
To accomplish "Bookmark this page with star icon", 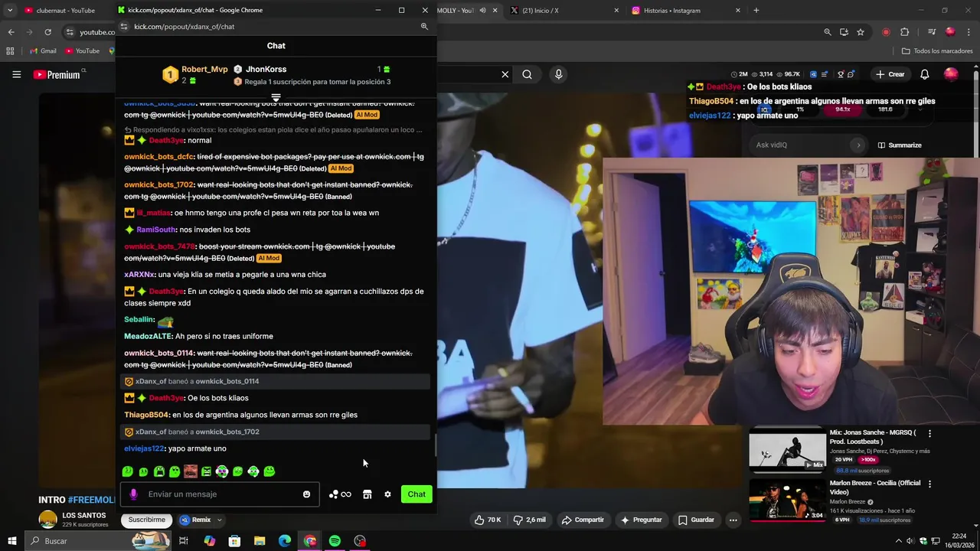I will point(861,32).
